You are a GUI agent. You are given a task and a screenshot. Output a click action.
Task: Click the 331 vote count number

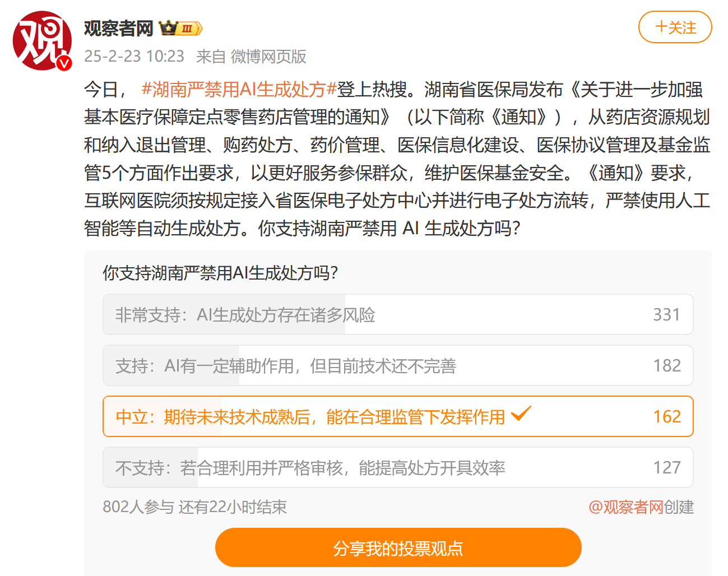(666, 315)
